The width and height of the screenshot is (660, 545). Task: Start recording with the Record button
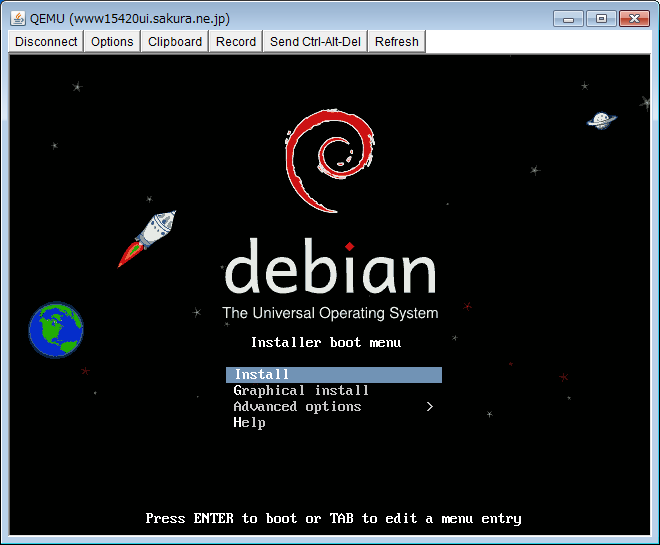236,42
